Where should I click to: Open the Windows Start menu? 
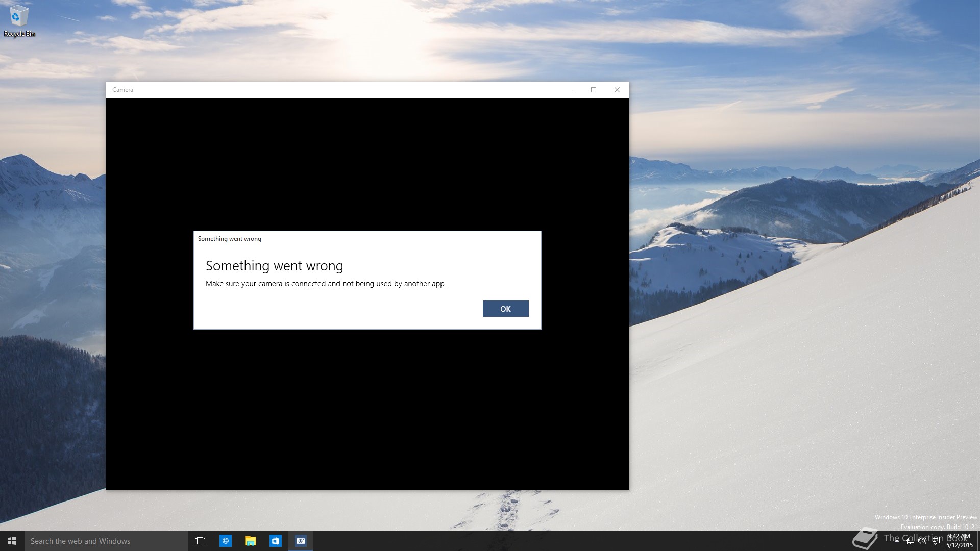pyautogui.click(x=12, y=541)
